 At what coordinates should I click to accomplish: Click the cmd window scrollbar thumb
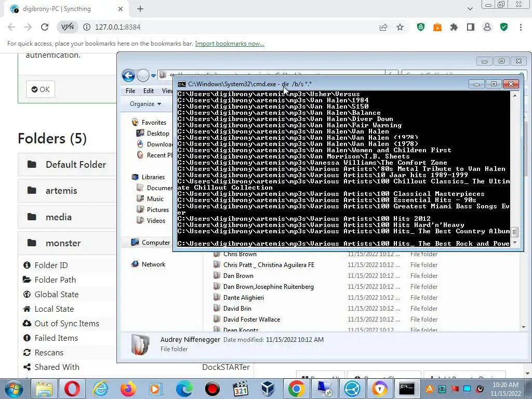pos(515,232)
